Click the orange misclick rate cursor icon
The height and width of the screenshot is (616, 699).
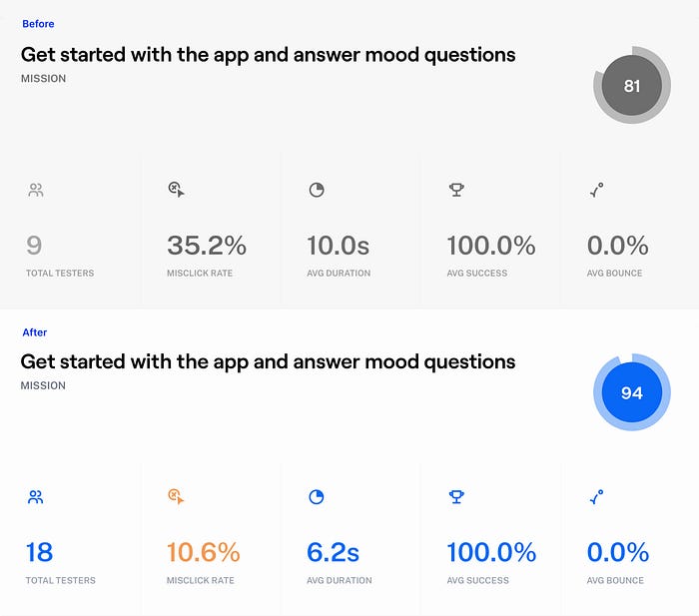pos(176,496)
